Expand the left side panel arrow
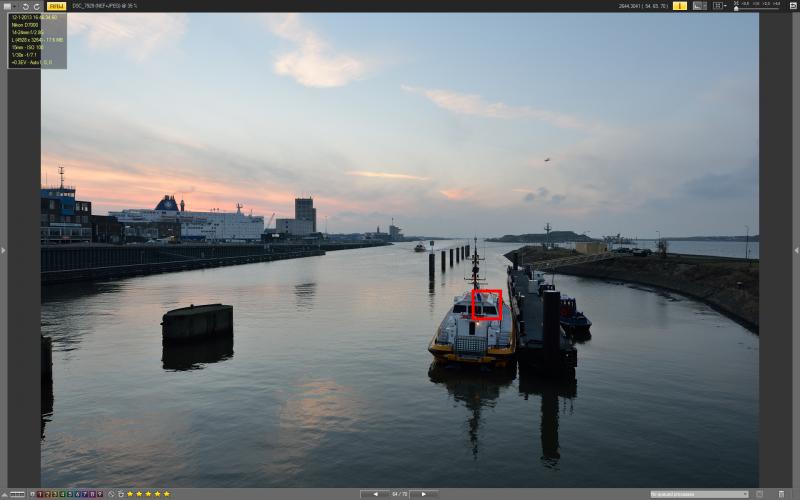The image size is (800, 500). tap(3, 250)
